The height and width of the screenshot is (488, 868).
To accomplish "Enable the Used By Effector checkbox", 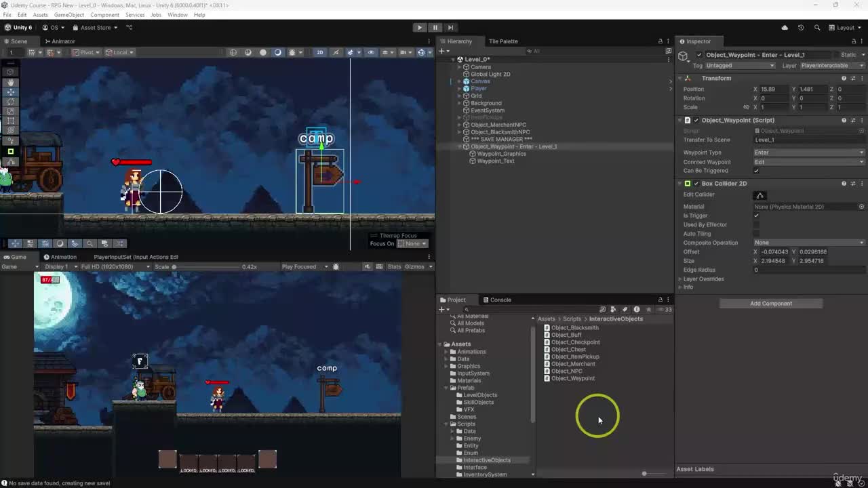I will pyautogui.click(x=756, y=225).
